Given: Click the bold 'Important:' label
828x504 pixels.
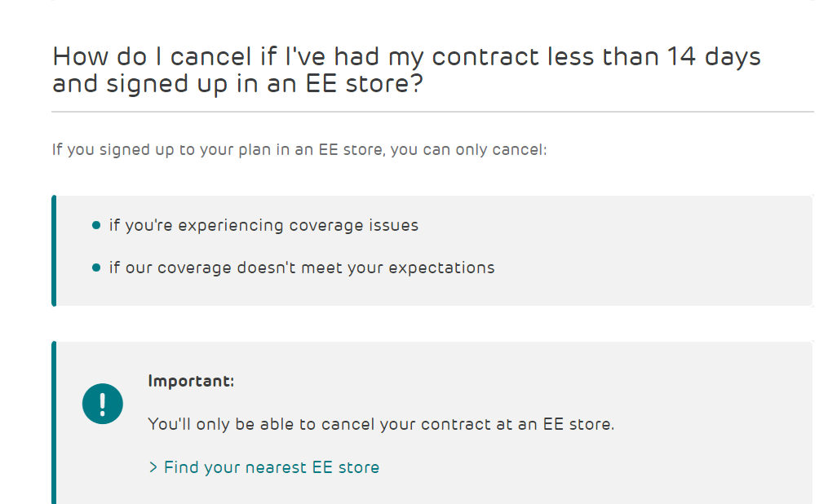Looking at the screenshot, I should click(191, 381).
